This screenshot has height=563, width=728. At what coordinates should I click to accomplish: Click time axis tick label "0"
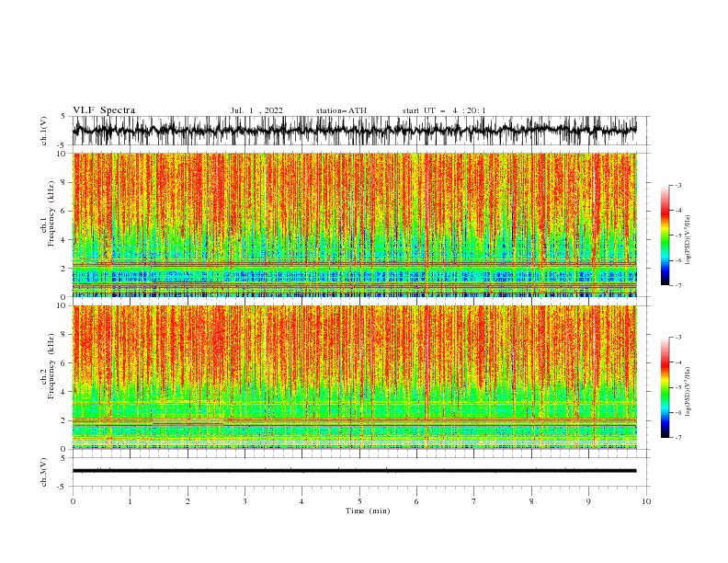coord(73,501)
